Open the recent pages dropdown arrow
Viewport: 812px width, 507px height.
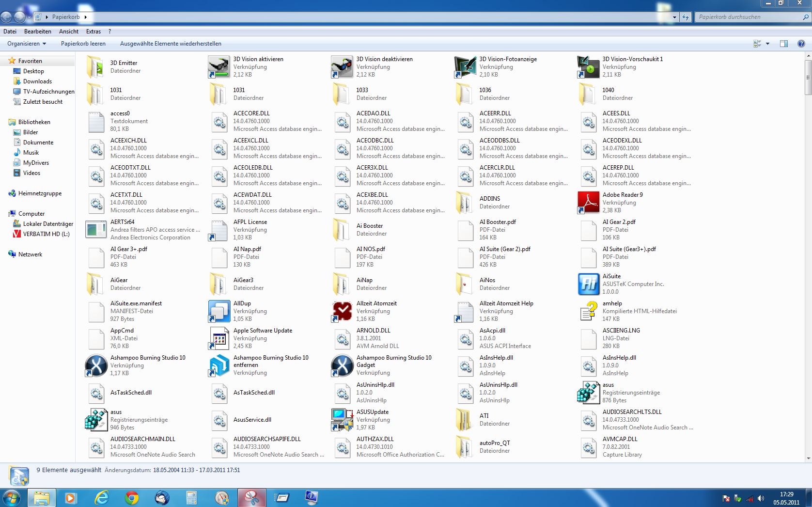tap(30, 17)
